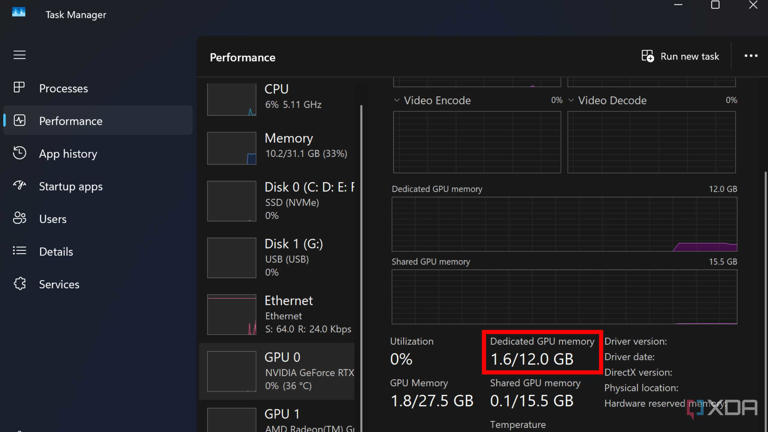Image resolution: width=768 pixels, height=432 pixels.
Task: Open the Video Decode graph dropdown
Action: pos(572,100)
